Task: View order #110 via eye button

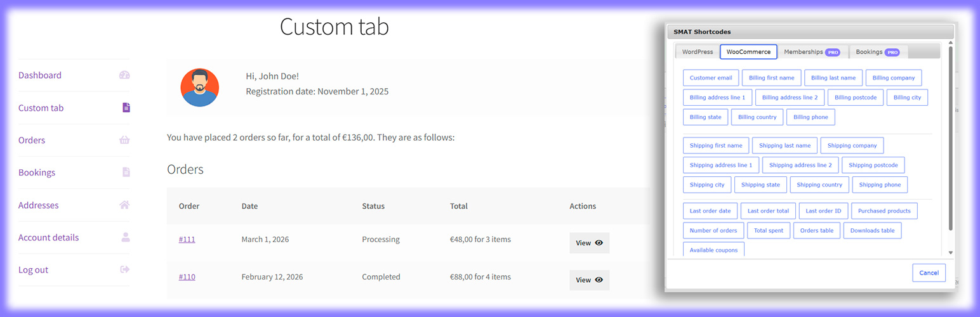Action: click(589, 280)
